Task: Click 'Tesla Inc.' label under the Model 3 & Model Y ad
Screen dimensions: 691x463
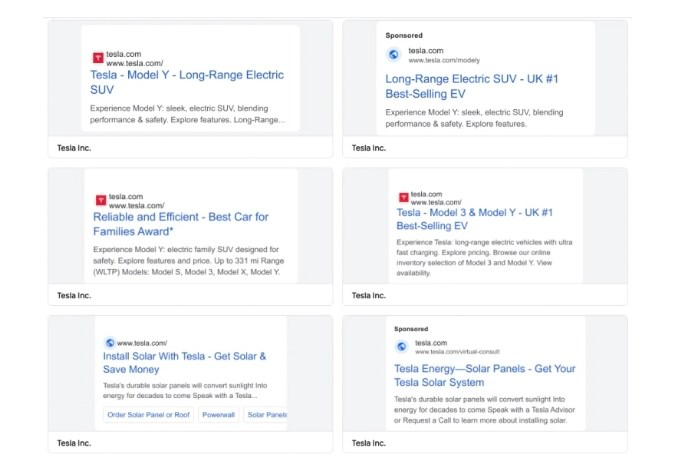Action: [369, 296]
